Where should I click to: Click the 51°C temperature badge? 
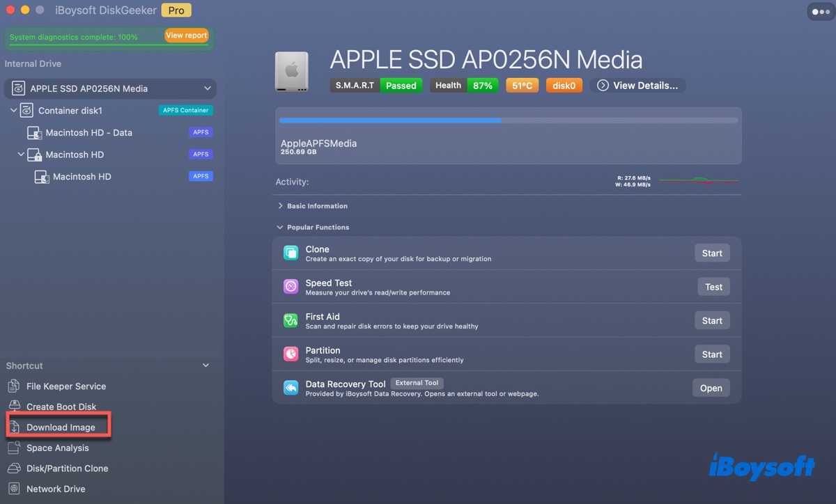point(522,86)
